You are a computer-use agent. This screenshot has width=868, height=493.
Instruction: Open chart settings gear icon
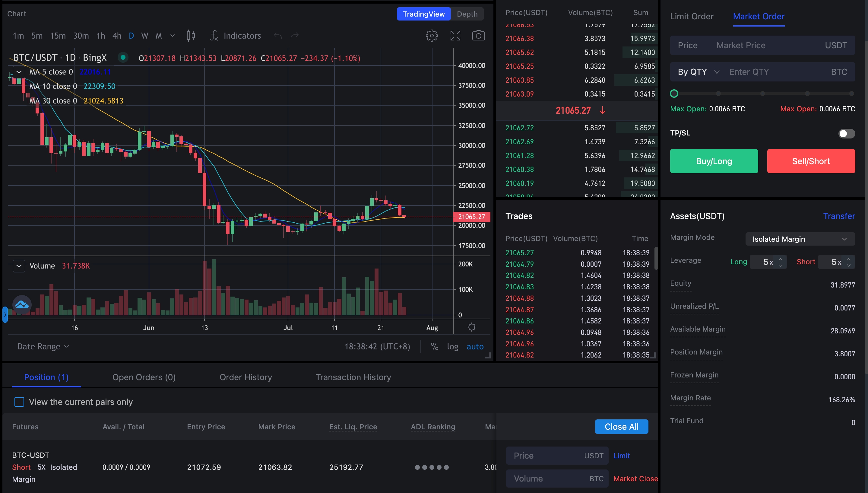432,36
